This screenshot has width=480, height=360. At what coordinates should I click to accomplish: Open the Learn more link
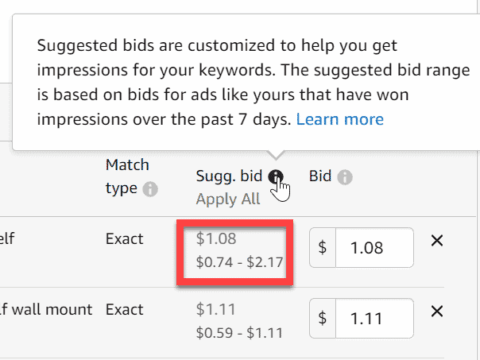coord(340,119)
